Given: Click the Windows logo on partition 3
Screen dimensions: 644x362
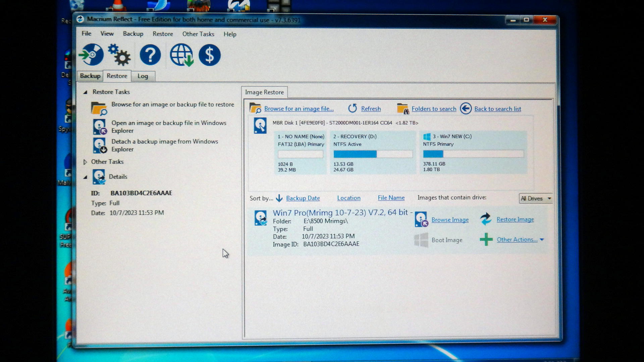Looking at the screenshot, I should tap(427, 136).
